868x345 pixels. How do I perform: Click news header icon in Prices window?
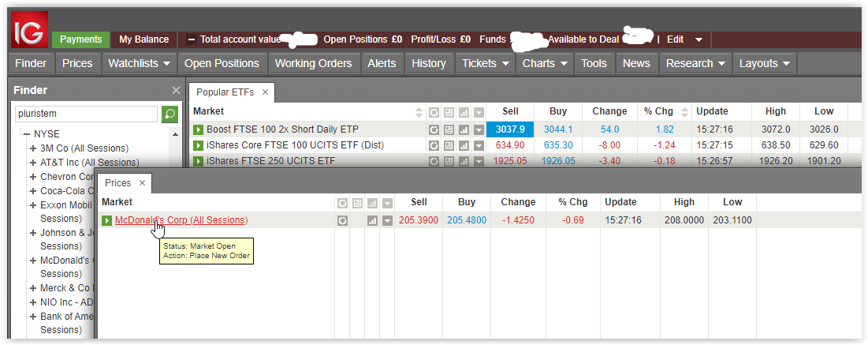coord(358,203)
